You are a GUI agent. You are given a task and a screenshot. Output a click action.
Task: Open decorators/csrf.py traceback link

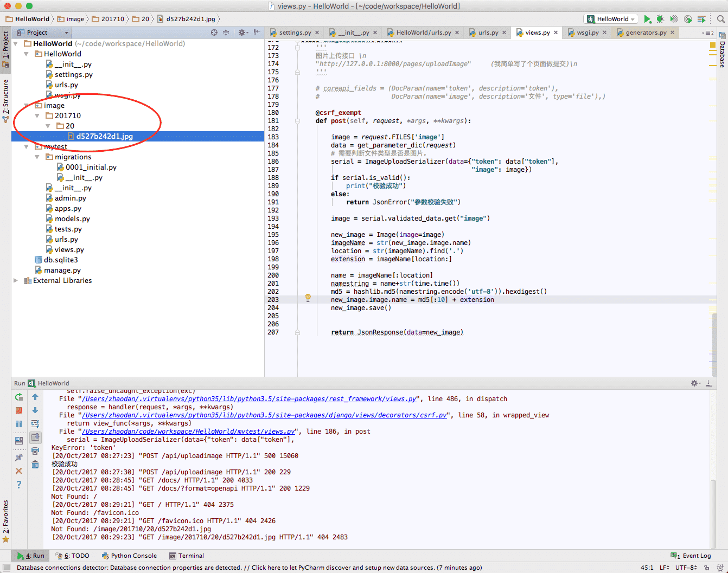point(264,415)
